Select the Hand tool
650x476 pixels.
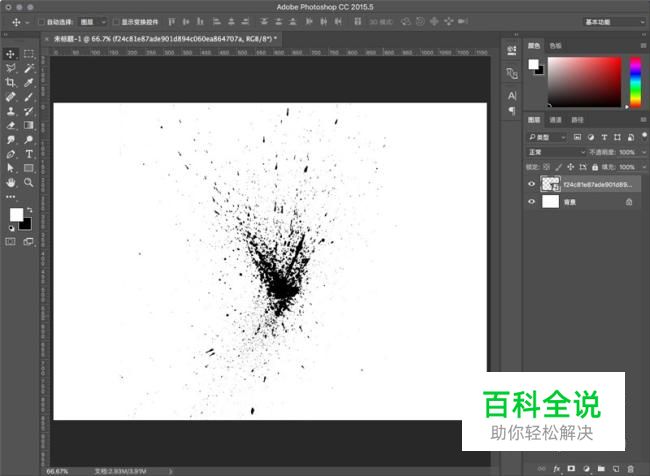point(10,182)
